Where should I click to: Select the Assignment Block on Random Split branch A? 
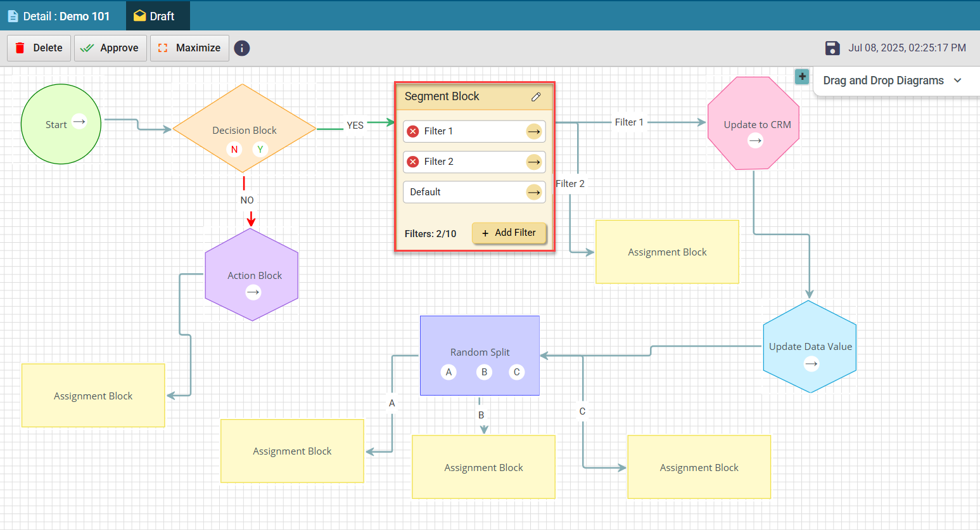tap(292, 451)
